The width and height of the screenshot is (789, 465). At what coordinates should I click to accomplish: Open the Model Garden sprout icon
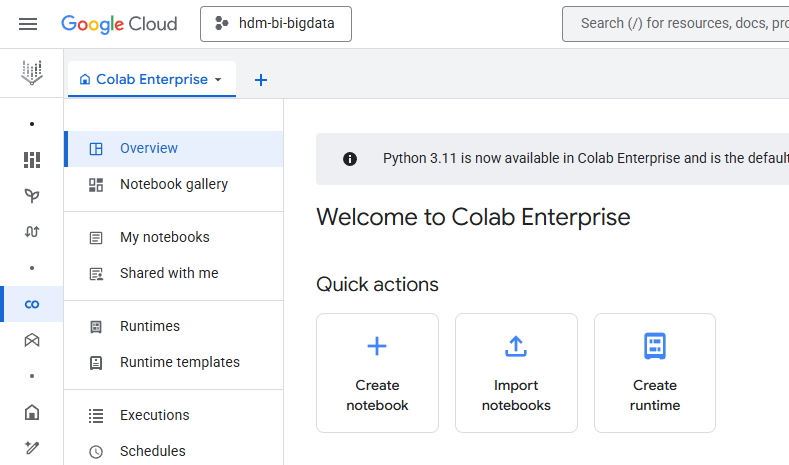32,196
